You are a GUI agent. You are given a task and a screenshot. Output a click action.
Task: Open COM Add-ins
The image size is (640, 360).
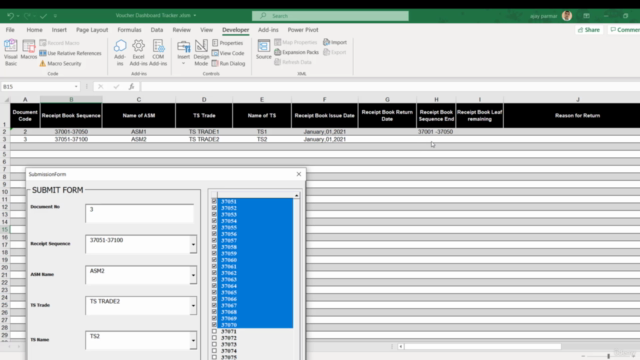[x=158, y=52]
